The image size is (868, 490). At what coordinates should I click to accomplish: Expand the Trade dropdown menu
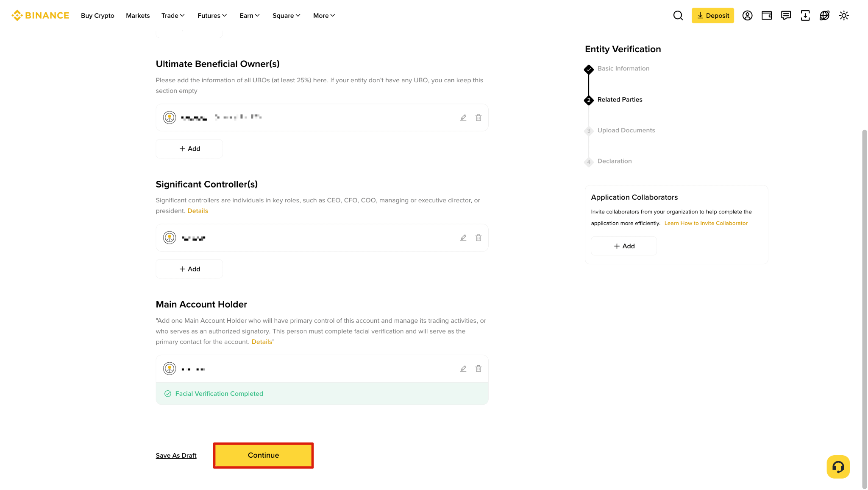173,16
